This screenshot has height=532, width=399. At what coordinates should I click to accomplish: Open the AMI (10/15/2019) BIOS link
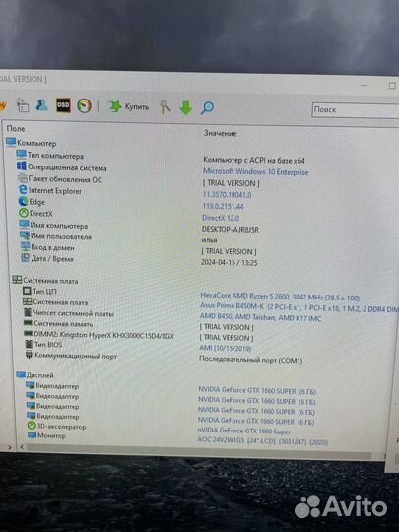(226, 348)
